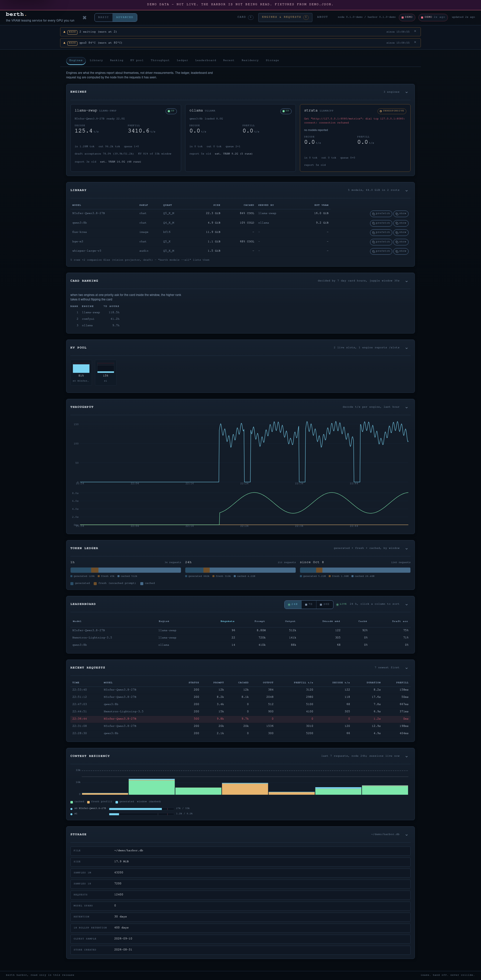Dismiss the '2 waiting' warning alert
This screenshot has width=481, height=980.
click(415, 32)
